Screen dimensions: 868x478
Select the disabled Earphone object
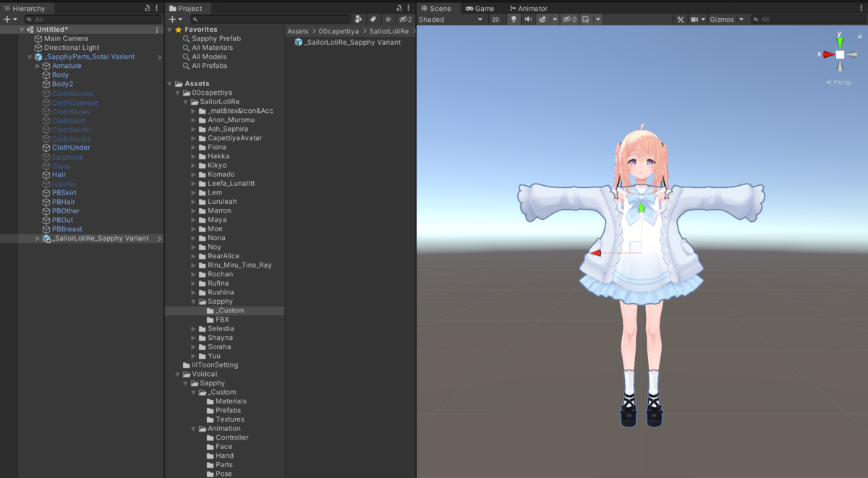(67, 157)
